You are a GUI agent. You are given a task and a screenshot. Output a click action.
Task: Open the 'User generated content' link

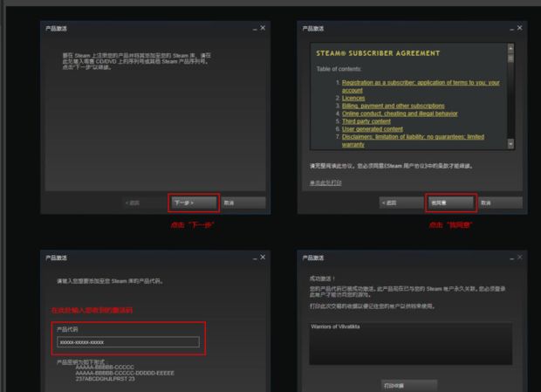pos(372,129)
